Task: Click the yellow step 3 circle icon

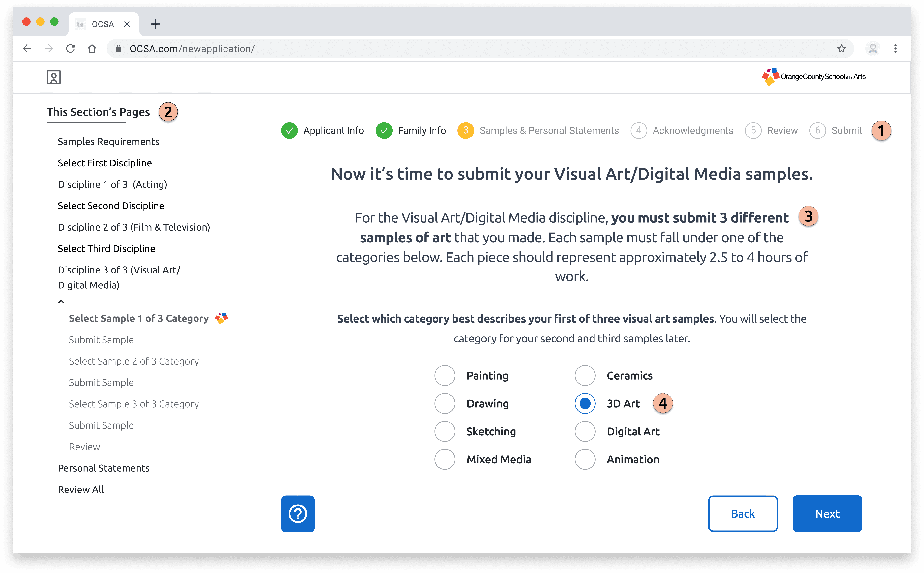Action: (x=466, y=131)
